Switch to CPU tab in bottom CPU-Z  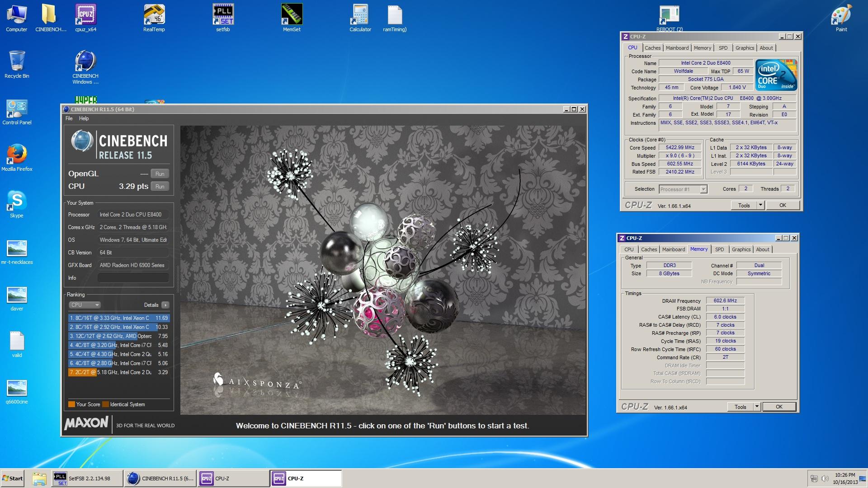pos(629,249)
